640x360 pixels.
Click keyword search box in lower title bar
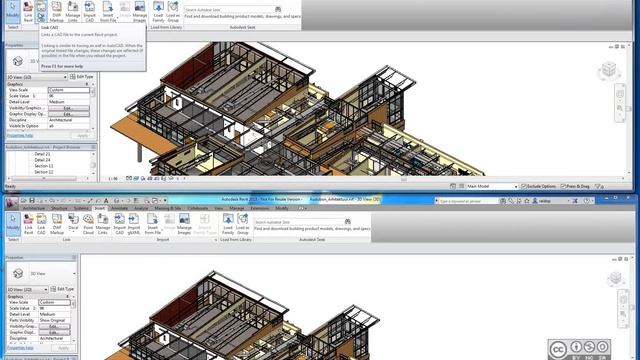click(x=468, y=201)
